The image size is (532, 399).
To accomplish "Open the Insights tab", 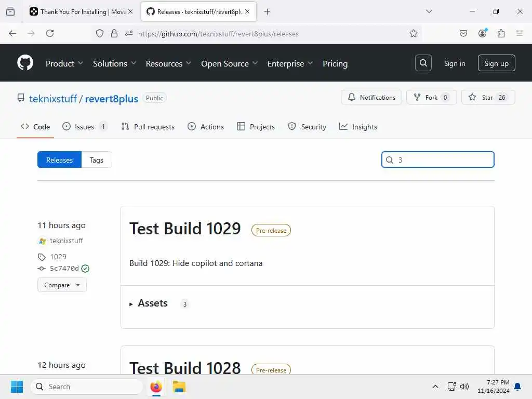I will [358, 127].
